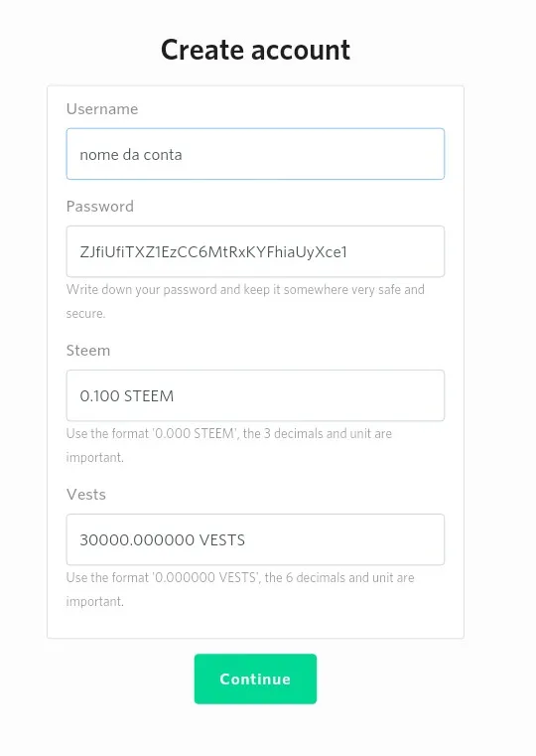Place cursor in 'nome da conta' text
Screen dimensions: 536x756
pyautogui.click(x=131, y=155)
